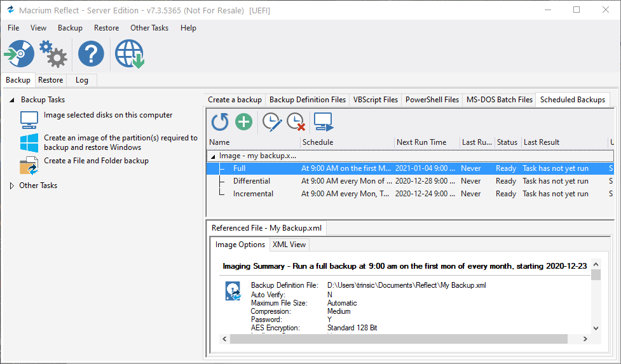Open the PowerShell Files tab
The height and width of the screenshot is (364, 621).
point(432,100)
